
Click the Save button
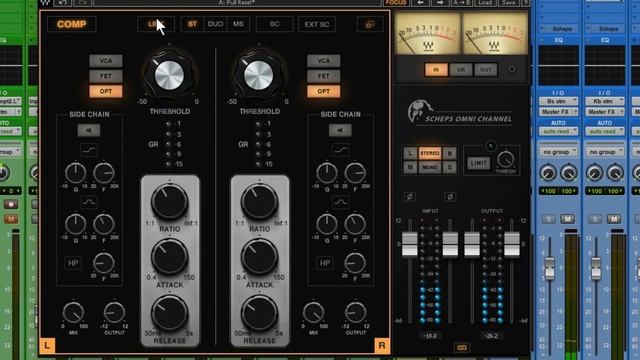pos(508,3)
